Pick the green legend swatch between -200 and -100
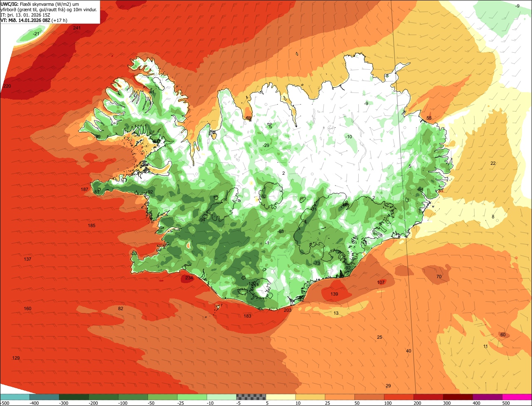532x406 pixels. click(103, 397)
